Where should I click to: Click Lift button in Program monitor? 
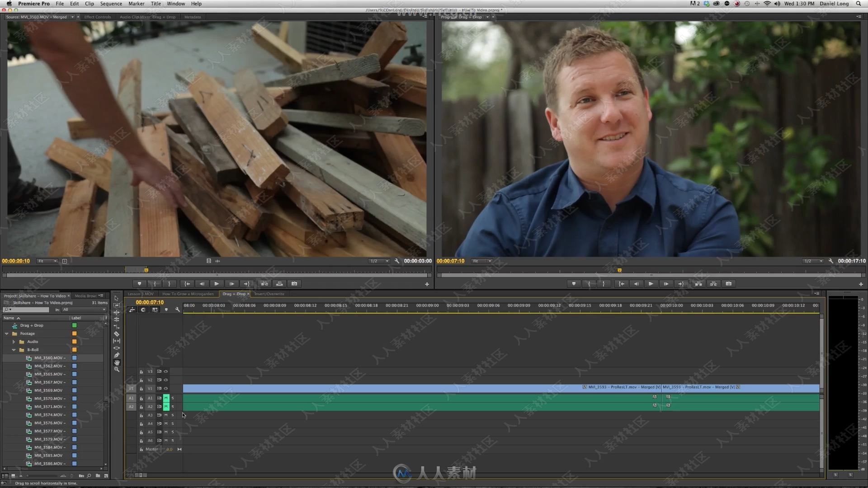click(698, 284)
